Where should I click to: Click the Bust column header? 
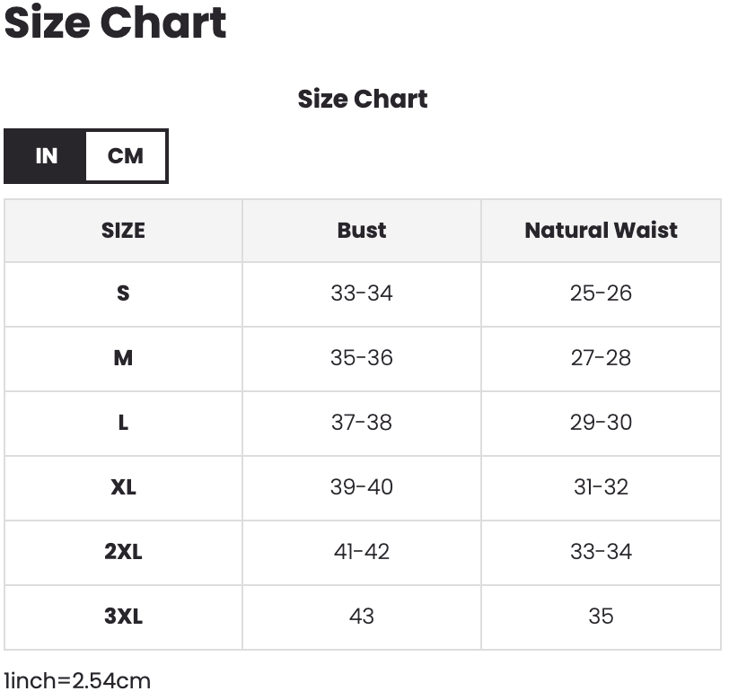pos(362,231)
